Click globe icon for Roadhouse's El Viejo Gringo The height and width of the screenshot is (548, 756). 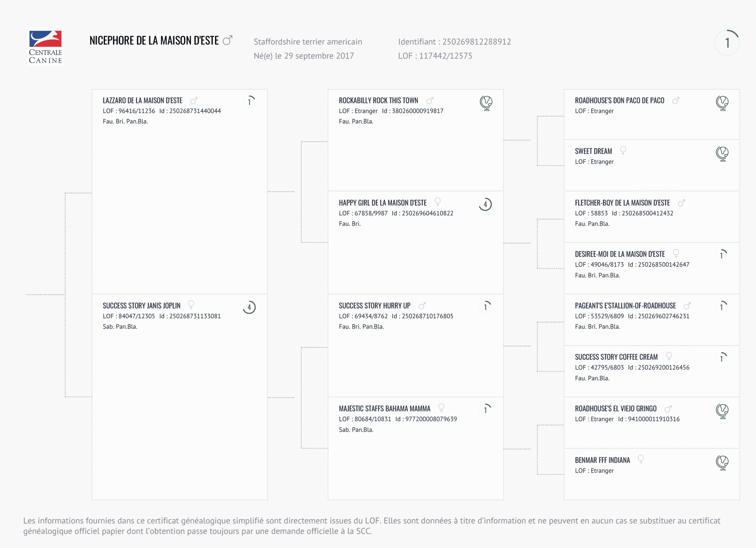click(x=722, y=411)
